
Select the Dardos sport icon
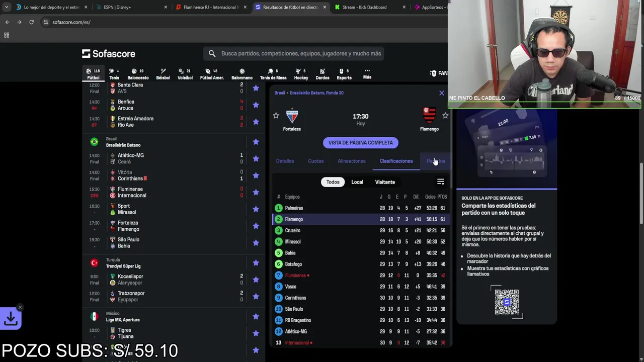click(x=323, y=74)
